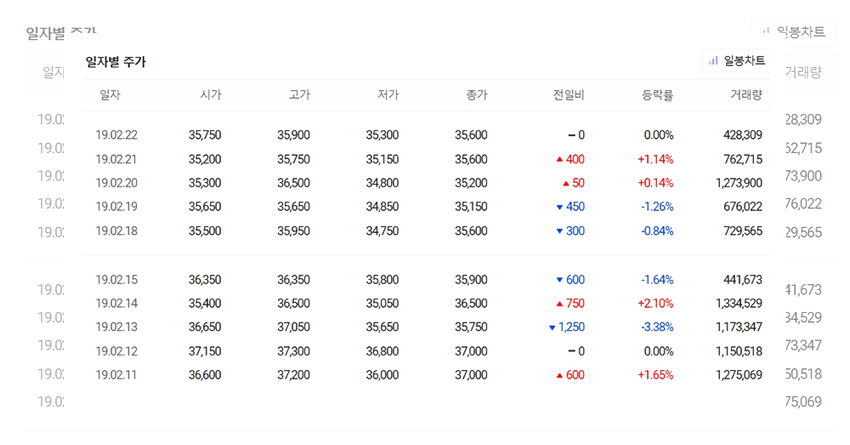Click the red up arrow in 19.02.11 row
This screenshot has height=445, width=850.
coord(559,375)
